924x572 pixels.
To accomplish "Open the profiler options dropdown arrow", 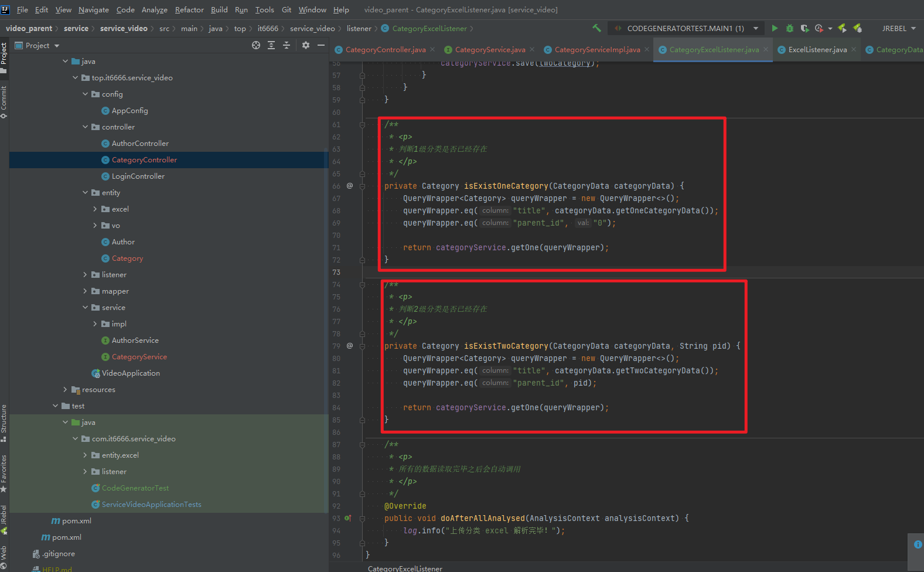I will [830, 29].
